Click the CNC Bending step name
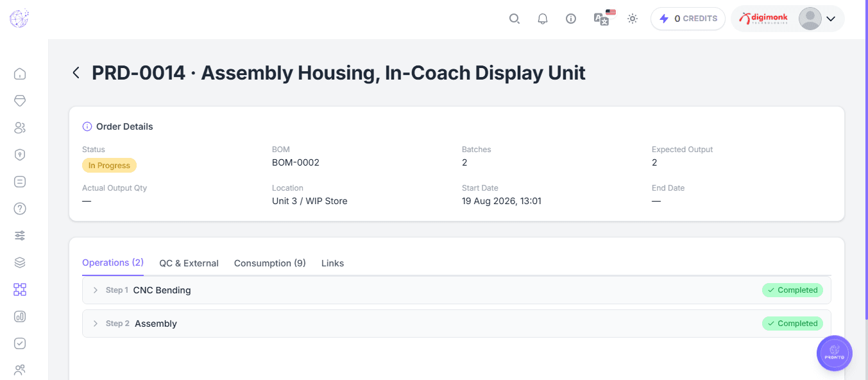Screen dimensions: 868x380 point(162,290)
